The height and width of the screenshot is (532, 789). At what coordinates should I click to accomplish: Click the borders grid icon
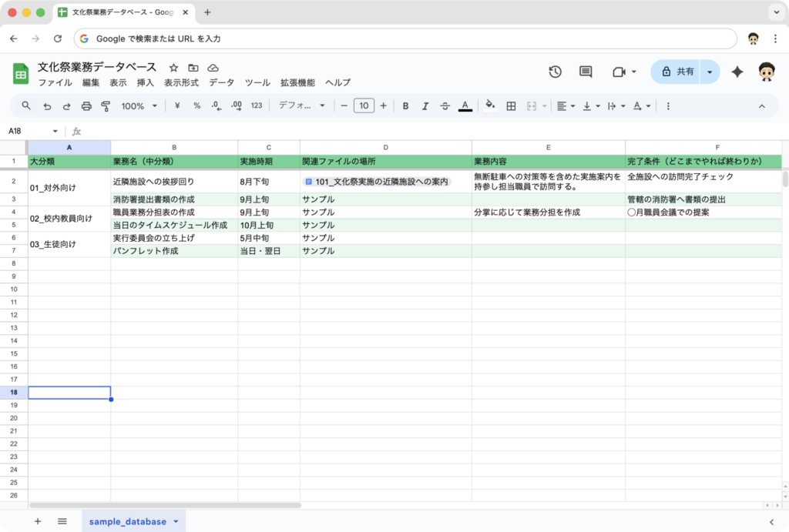511,106
